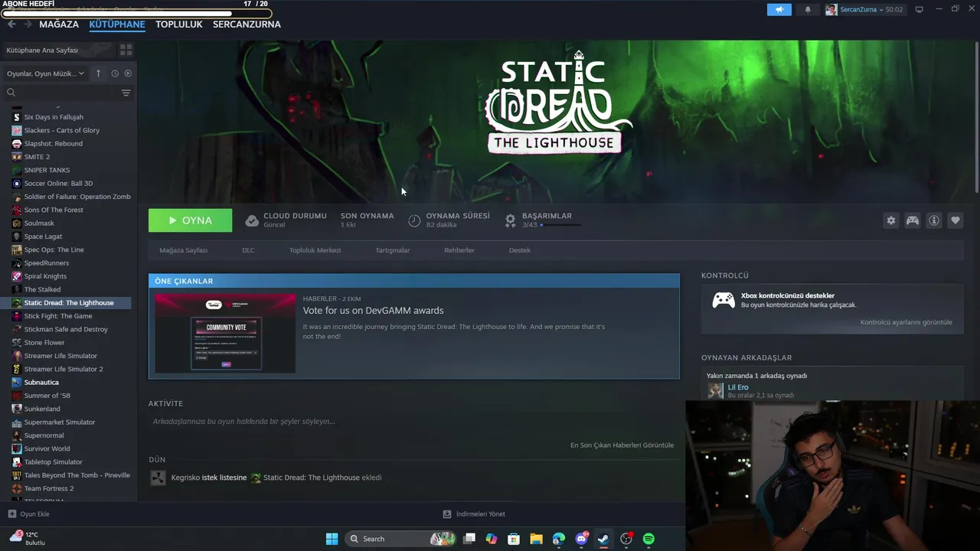Open the Destek tab
This screenshot has width=980, height=551.
pos(520,250)
